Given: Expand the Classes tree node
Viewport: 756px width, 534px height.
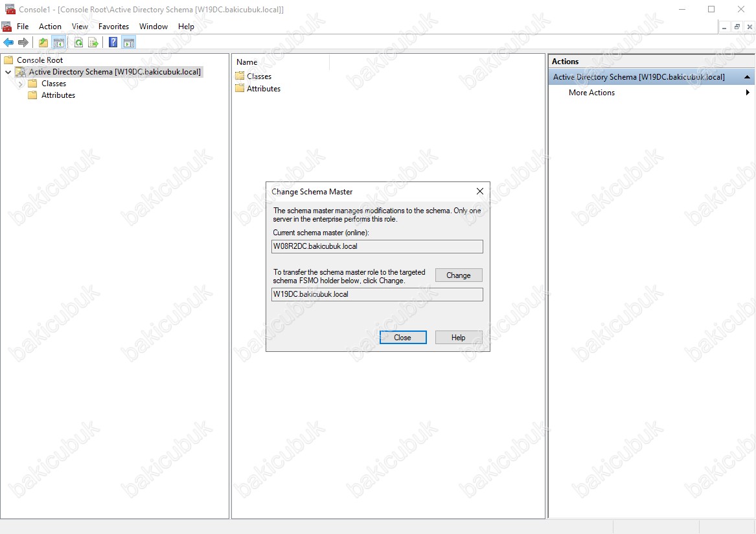Looking at the screenshot, I should tap(20, 84).
